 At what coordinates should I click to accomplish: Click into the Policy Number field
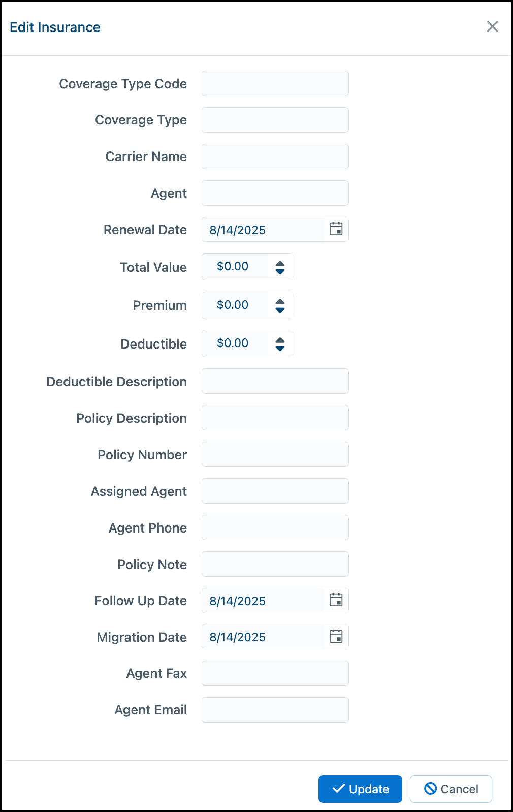275,454
